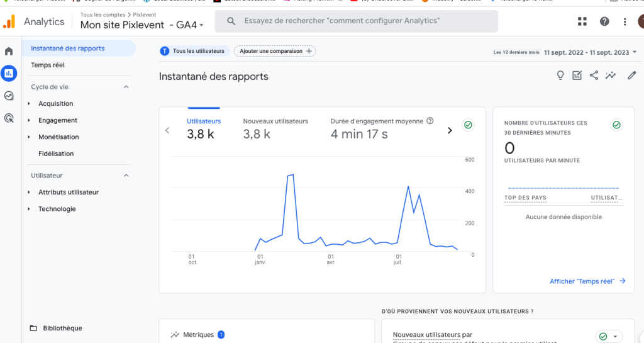
Task: Edit report with pencil icon
Action: [x=631, y=75]
